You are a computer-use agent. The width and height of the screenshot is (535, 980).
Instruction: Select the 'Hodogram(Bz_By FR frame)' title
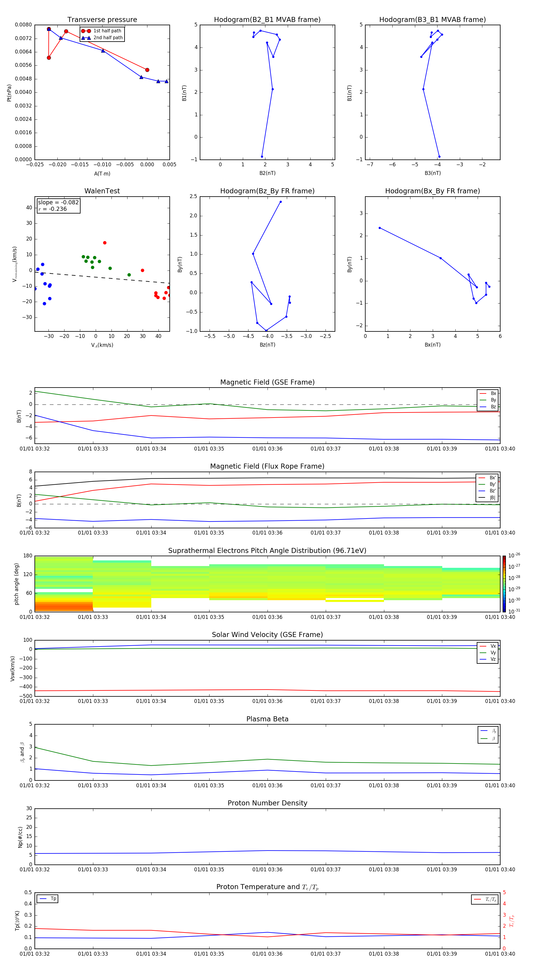click(267, 191)
